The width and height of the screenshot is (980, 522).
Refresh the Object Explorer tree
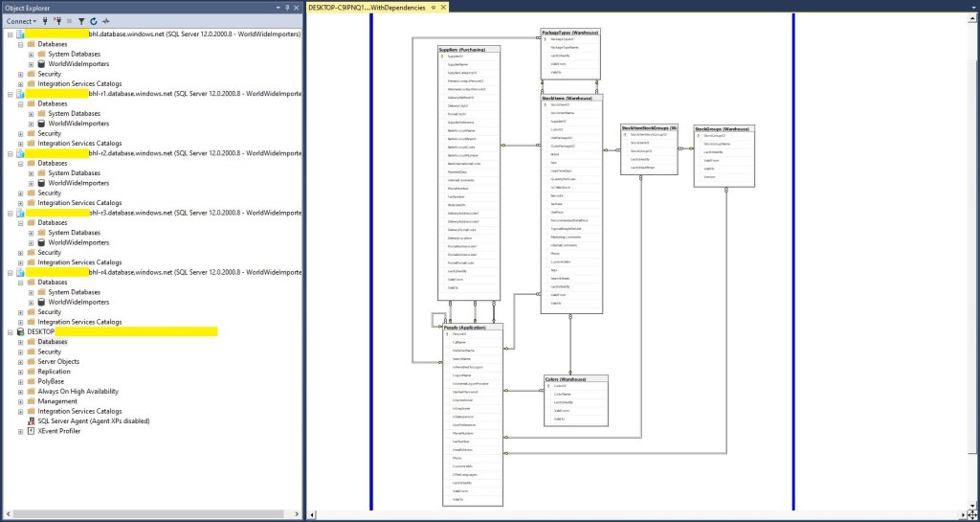pos(93,20)
